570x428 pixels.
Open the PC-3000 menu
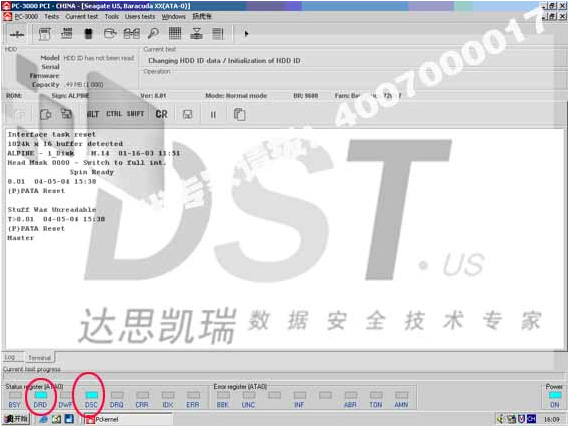tap(26, 16)
